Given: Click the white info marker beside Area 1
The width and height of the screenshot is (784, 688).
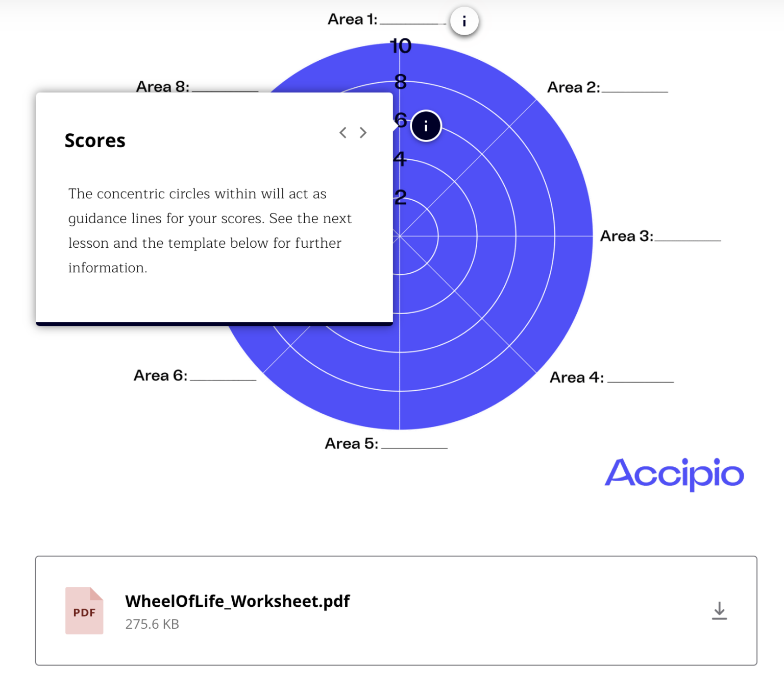Looking at the screenshot, I should tap(464, 21).
